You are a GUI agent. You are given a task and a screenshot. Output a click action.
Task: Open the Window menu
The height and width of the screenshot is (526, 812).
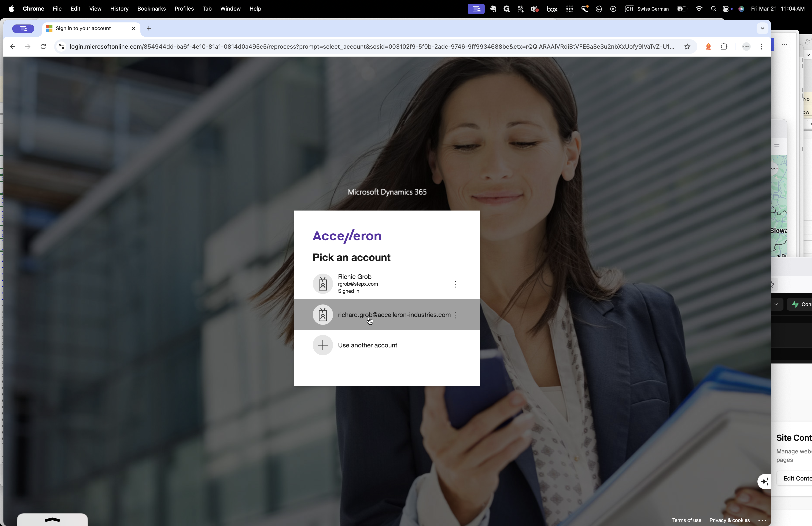[x=230, y=8]
